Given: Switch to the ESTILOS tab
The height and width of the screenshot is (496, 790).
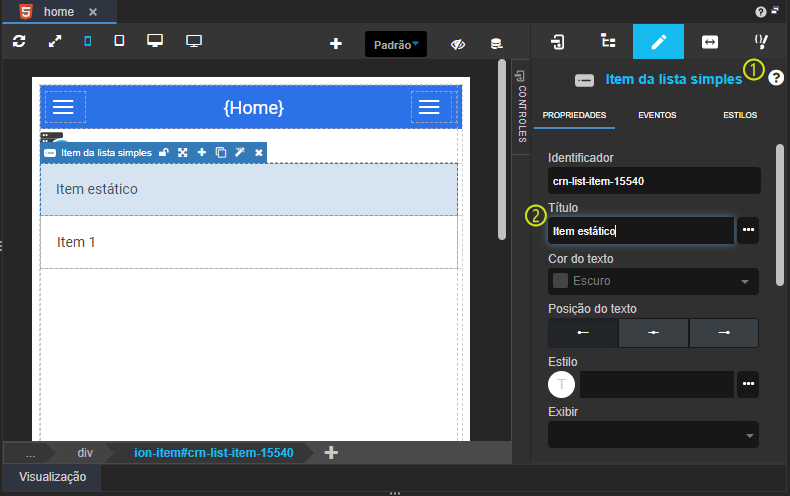Looking at the screenshot, I should tap(740, 115).
